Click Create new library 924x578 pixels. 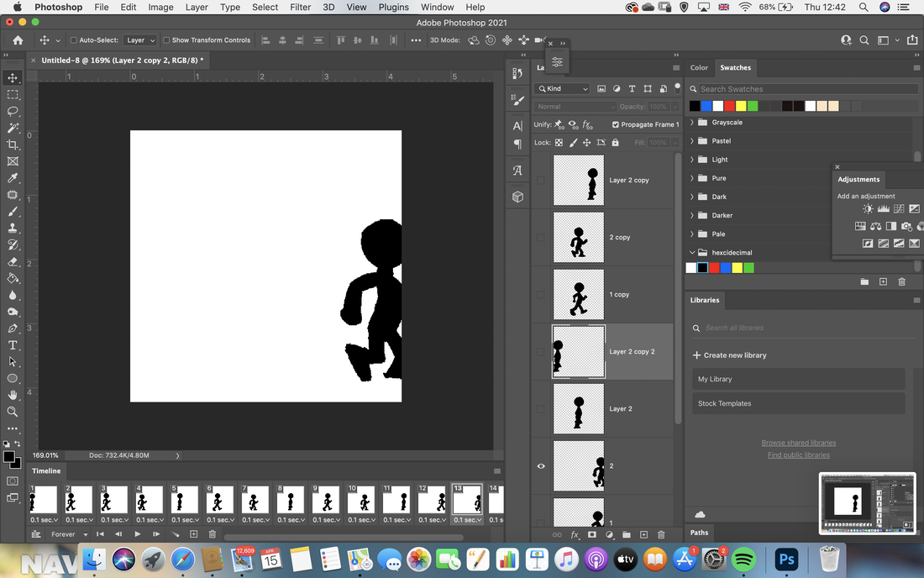pyautogui.click(x=729, y=355)
